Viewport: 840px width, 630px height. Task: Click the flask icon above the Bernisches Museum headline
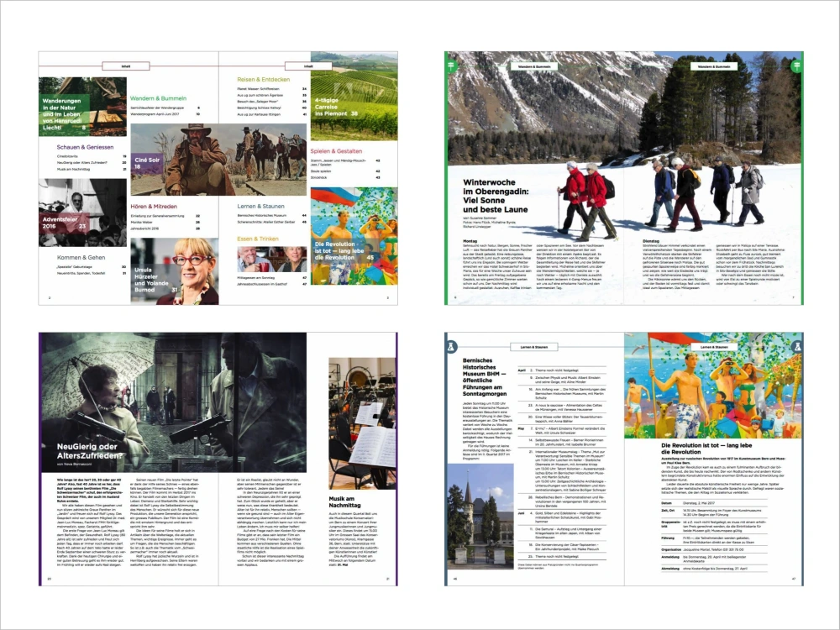click(x=451, y=347)
